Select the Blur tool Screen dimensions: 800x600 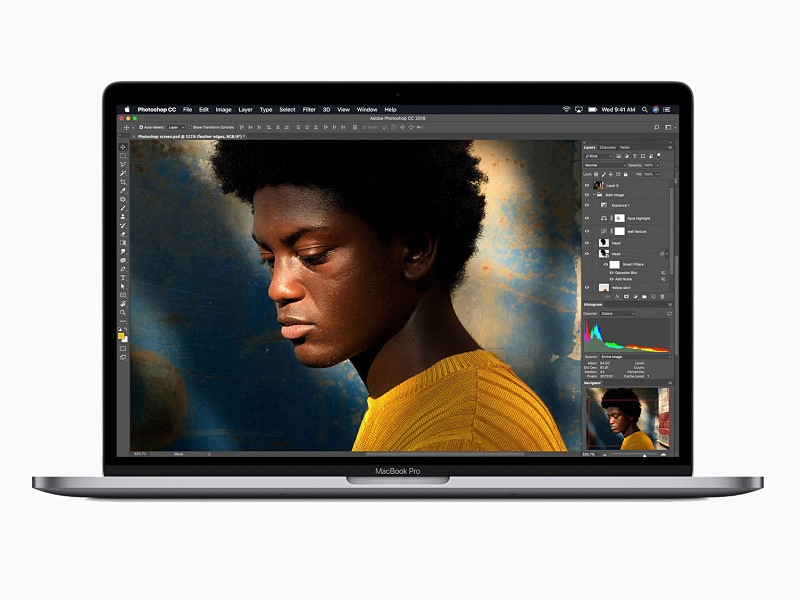123,251
